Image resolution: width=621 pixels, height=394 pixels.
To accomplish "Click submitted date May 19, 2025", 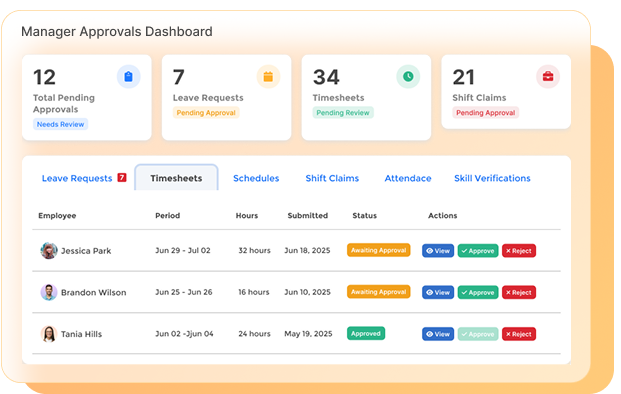I will coord(308,333).
